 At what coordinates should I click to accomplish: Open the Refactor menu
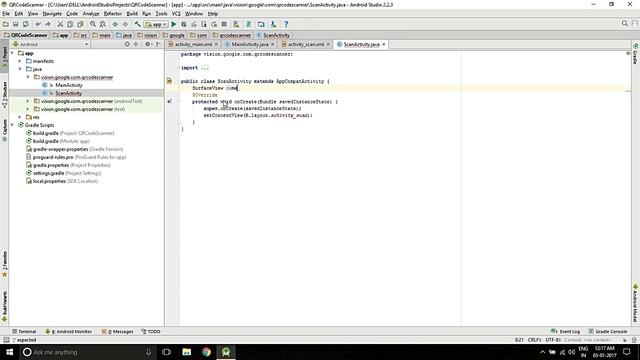pyautogui.click(x=113, y=13)
